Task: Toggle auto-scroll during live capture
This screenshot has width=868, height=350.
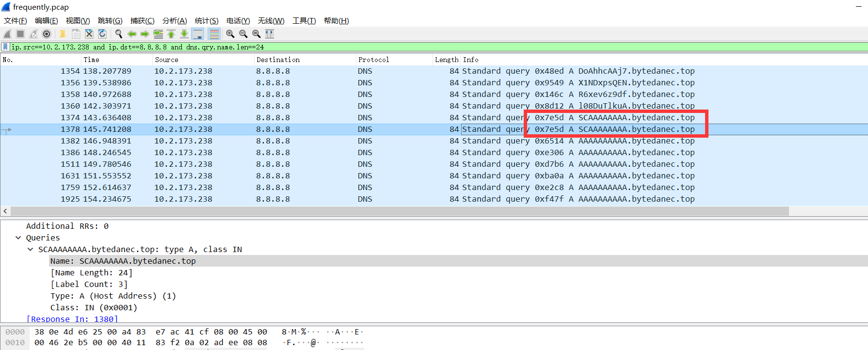Action: coord(198,34)
